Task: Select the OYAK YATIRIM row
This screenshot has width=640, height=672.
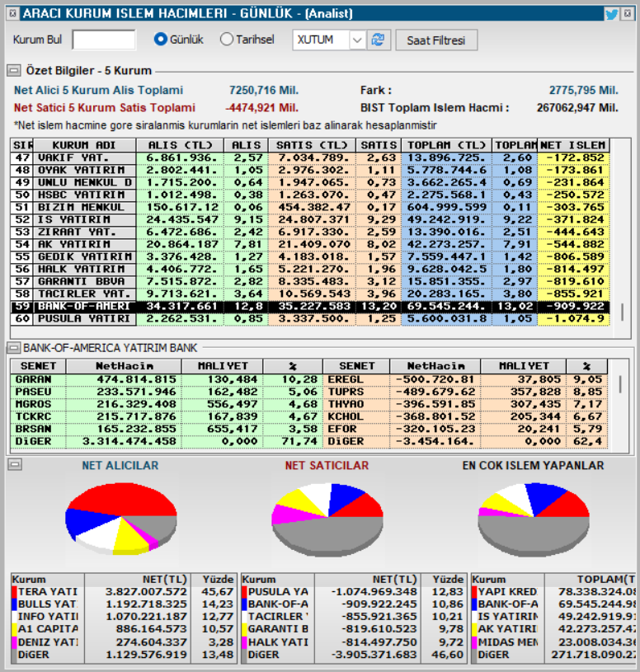Action: pos(309,170)
